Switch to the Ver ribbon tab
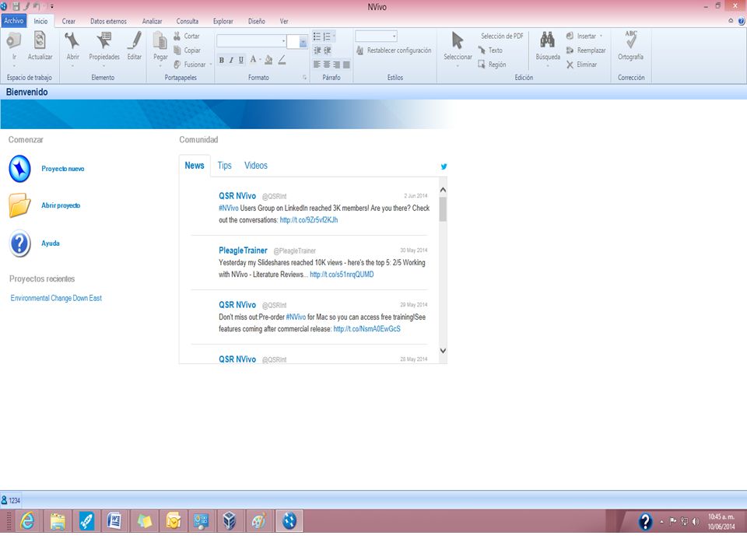 [284, 22]
